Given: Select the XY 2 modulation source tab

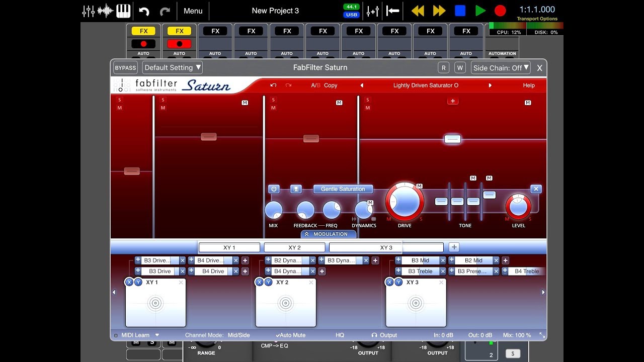Looking at the screenshot, I should 294,247.
